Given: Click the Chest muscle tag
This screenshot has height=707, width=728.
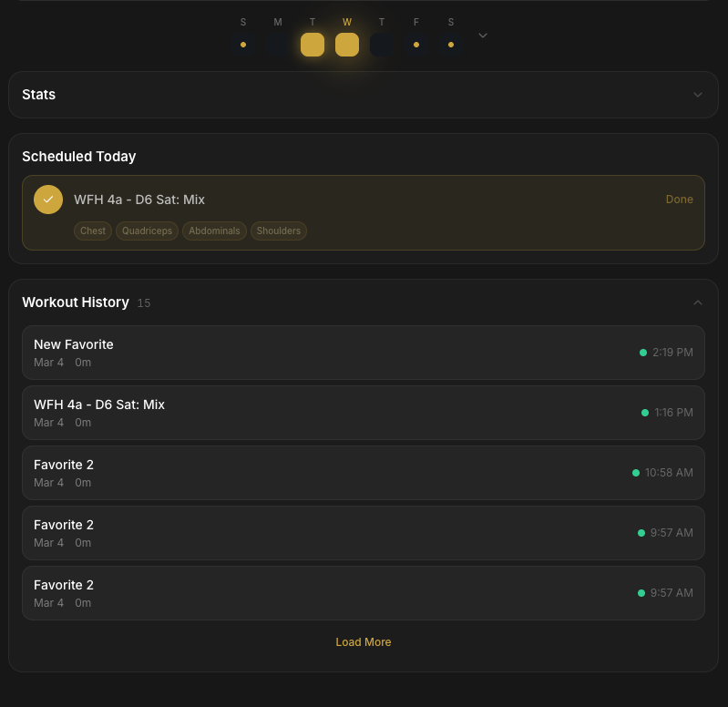Looking at the screenshot, I should 93,231.
